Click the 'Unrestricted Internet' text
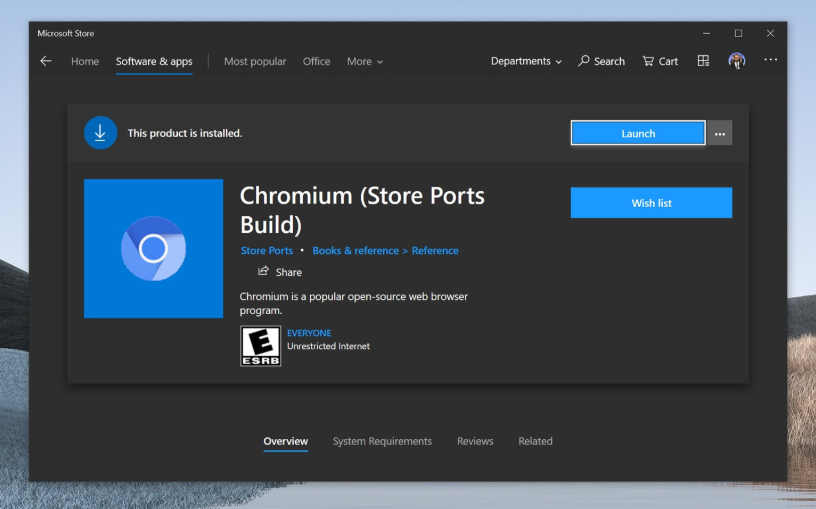This screenshot has height=509, width=816. pyautogui.click(x=328, y=346)
